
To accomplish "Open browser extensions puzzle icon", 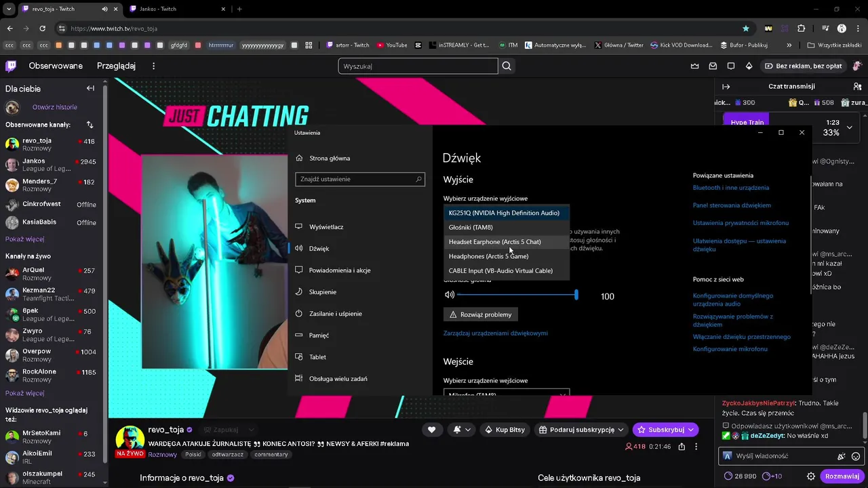I will tap(802, 28).
